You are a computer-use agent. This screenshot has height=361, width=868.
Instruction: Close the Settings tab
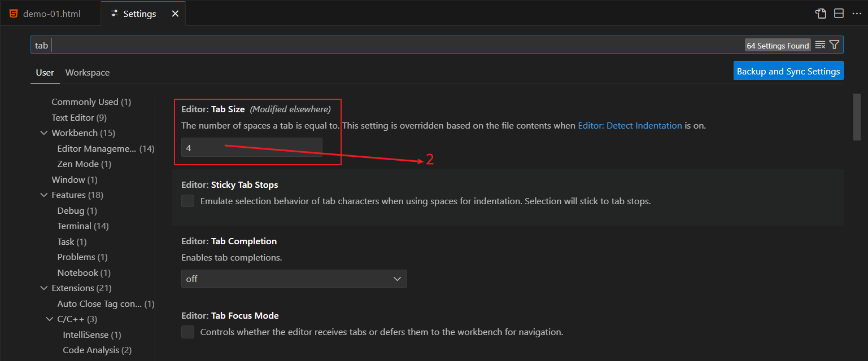pos(175,14)
